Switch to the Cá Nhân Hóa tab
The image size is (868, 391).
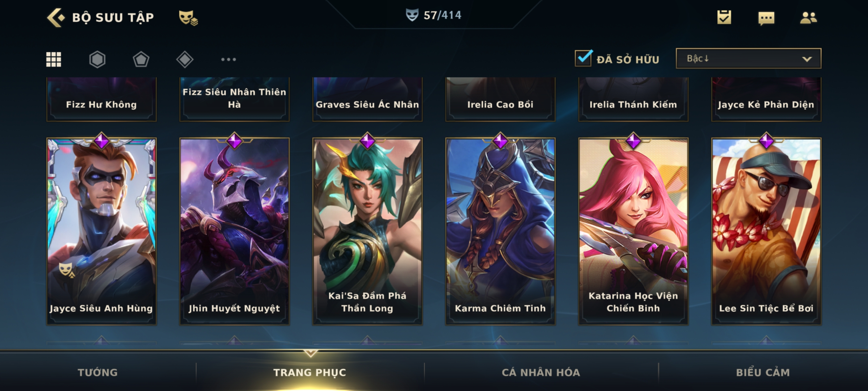(541, 373)
